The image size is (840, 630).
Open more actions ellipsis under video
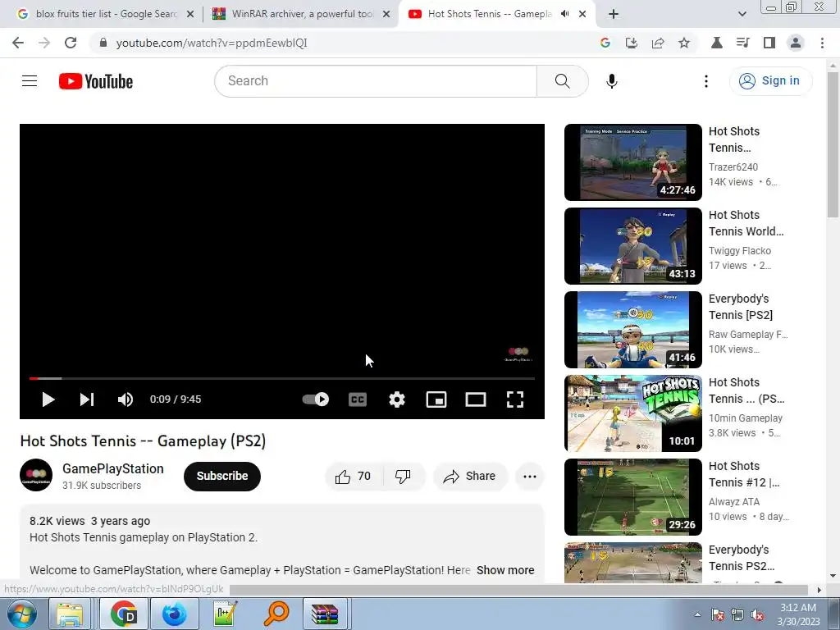click(530, 477)
